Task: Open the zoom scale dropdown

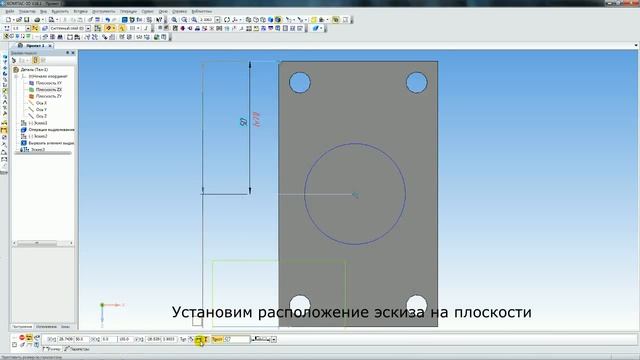Action: click(x=217, y=20)
